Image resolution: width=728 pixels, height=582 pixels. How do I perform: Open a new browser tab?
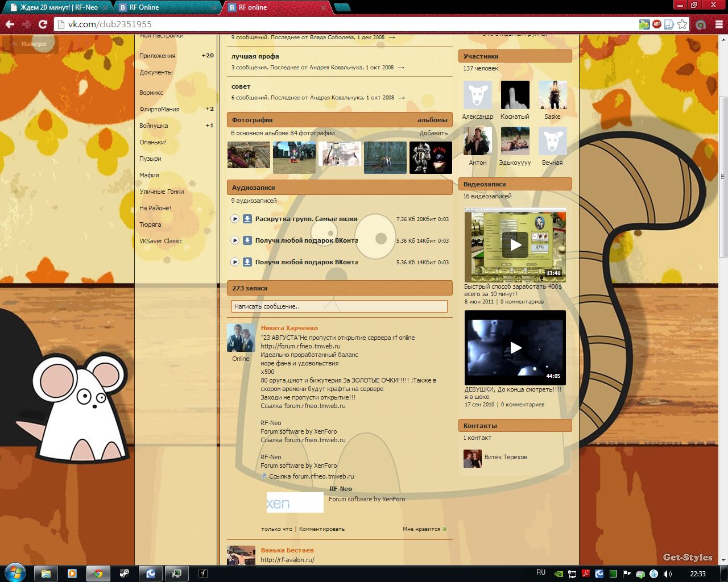[x=342, y=7]
